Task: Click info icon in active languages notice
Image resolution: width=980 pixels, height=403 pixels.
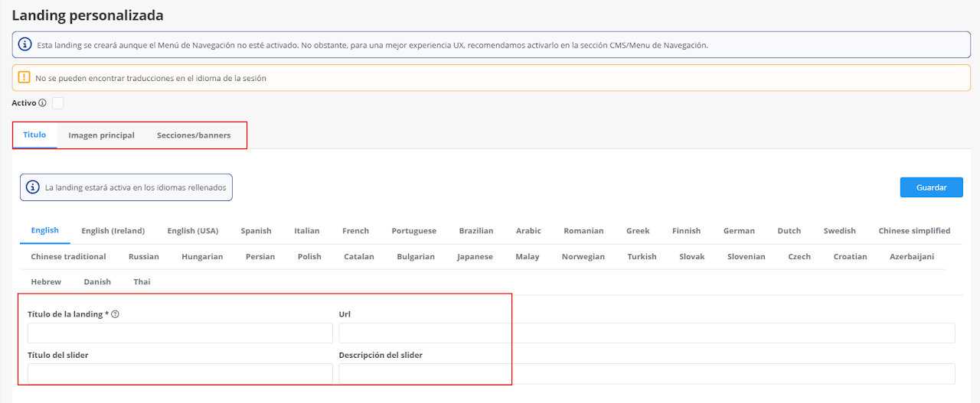Action: [x=33, y=187]
